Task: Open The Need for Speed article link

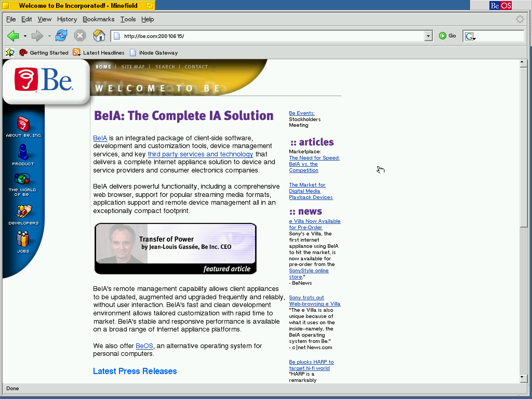Action: 314,164
